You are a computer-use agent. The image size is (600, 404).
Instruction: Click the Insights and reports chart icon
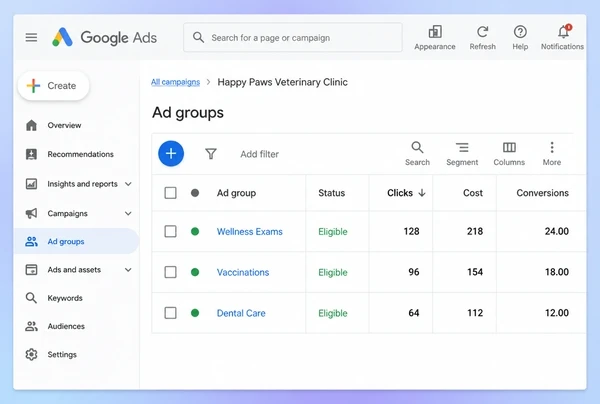click(31, 184)
